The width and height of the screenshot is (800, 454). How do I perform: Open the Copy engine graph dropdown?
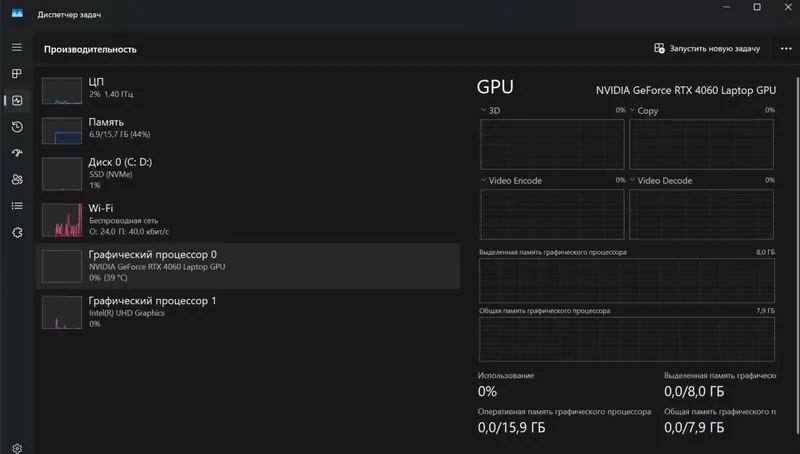[x=632, y=110]
